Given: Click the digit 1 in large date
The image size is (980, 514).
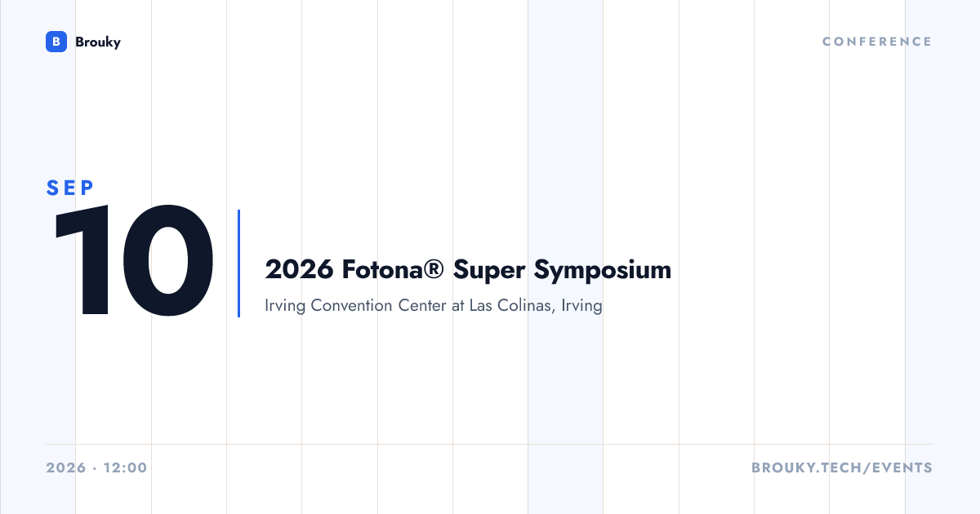Looking at the screenshot, I should click(x=82, y=261).
